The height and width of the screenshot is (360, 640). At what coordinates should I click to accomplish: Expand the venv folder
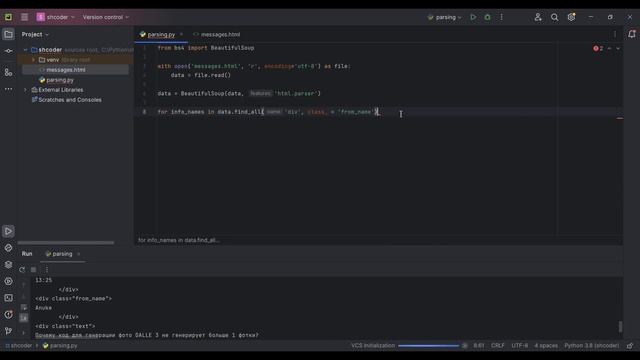click(x=33, y=60)
